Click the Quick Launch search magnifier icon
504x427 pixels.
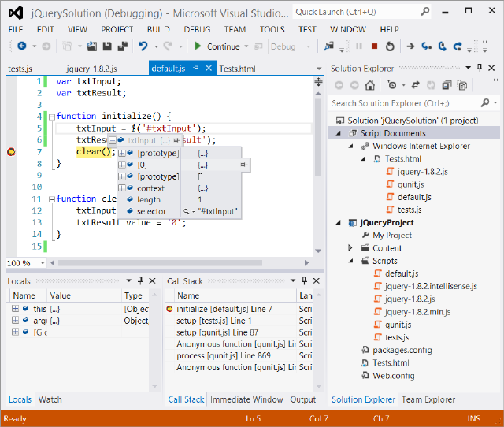coord(424,12)
